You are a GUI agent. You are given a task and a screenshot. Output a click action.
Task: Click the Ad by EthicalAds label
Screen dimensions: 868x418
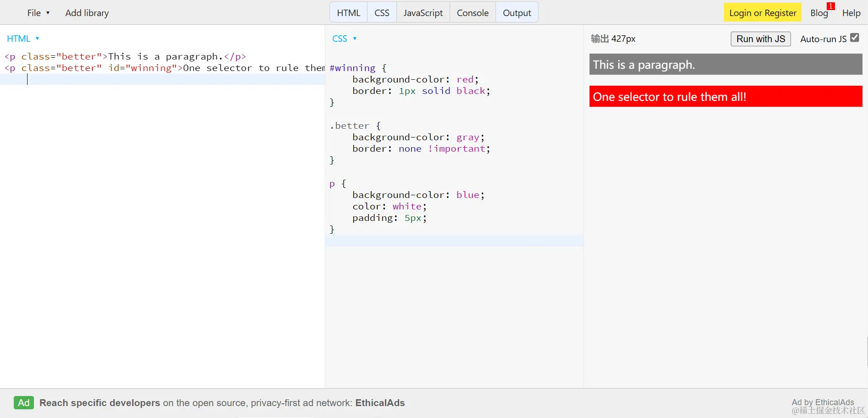(823, 402)
